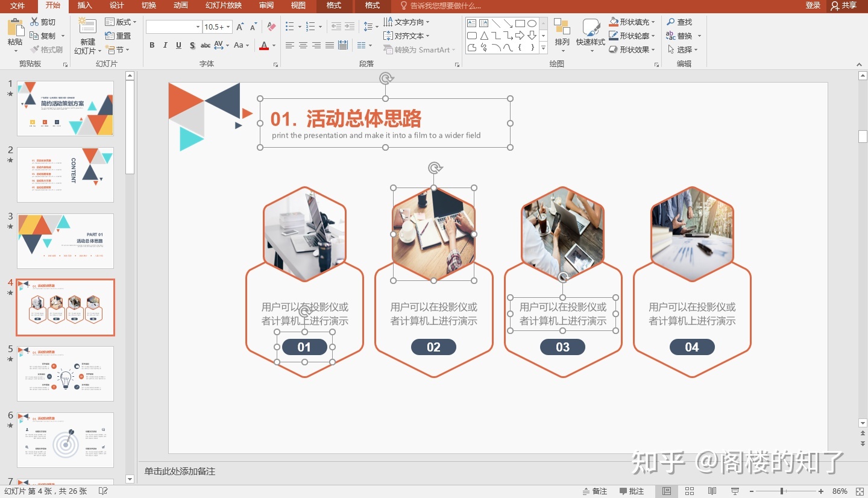Open the Align Text (对齐文本) dropdown
The width and height of the screenshot is (868, 498).
click(407, 36)
